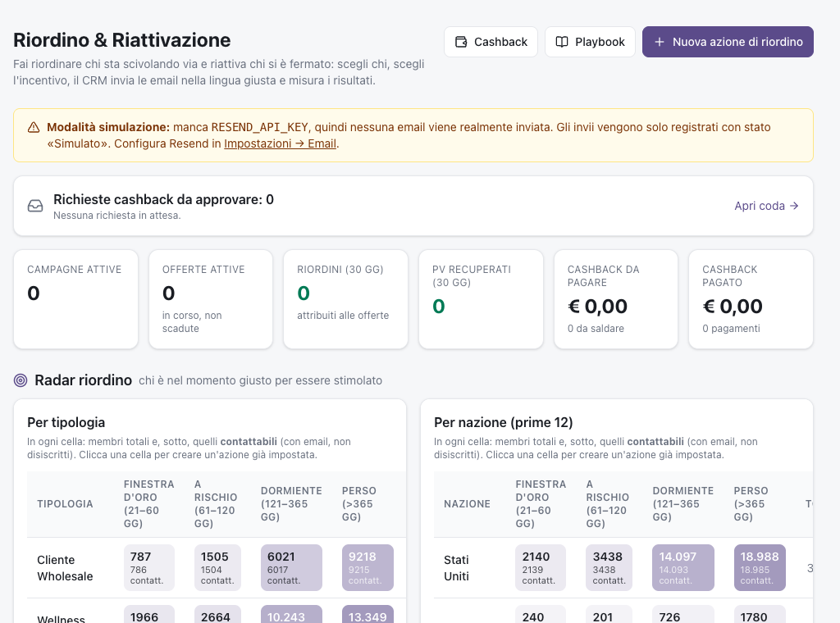This screenshot has width=840, height=623.
Task: Click the TIPOLOGIA column header
Action: click(x=65, y=504)
